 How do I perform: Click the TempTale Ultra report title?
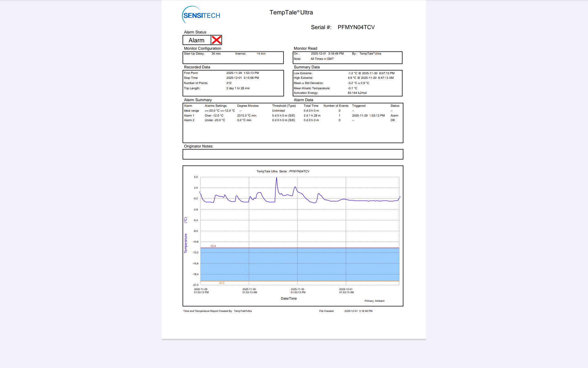click(291, 13)
